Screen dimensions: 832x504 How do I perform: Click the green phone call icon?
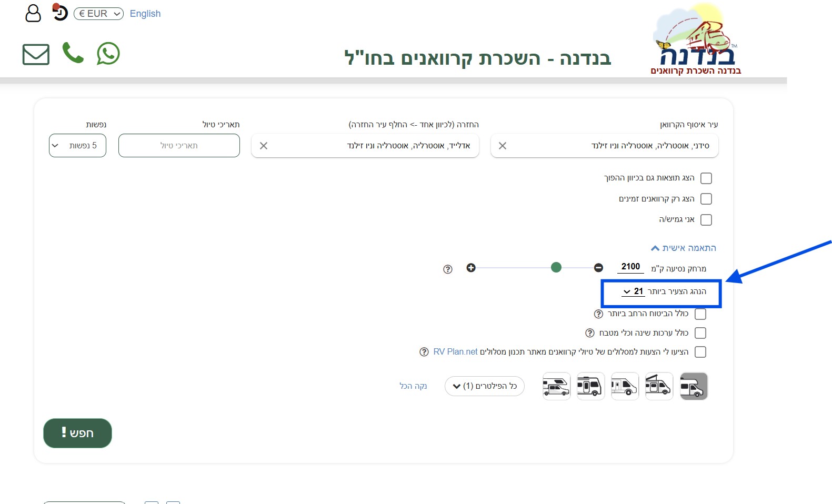pyautogui.click(x=73, y=53)
